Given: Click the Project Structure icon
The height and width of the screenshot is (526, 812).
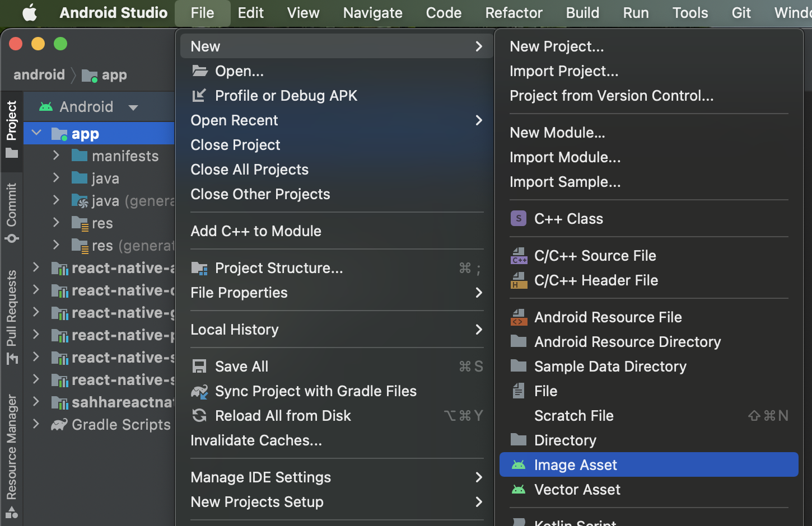Looking at the screenshot, I should click(199, 268).
